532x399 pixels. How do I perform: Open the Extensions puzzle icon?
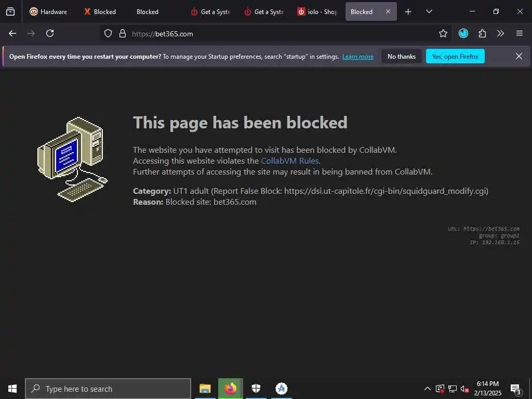[x=482, y=33]
